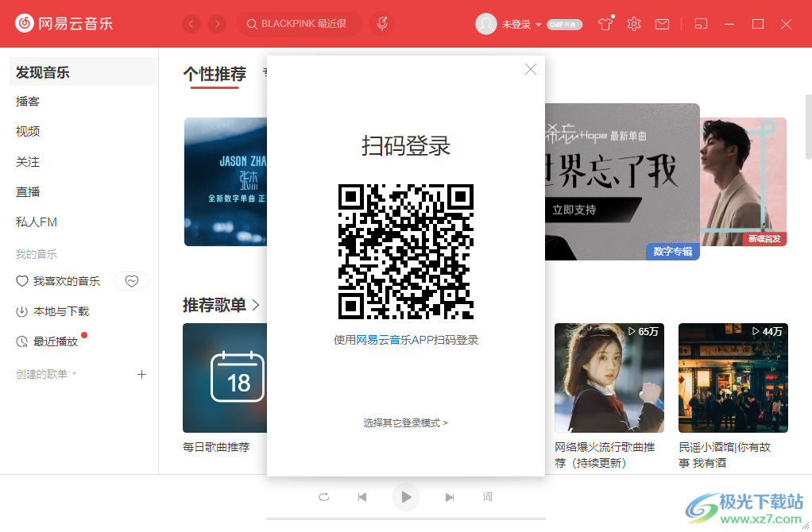The height and width of the screenshot is (532, 812).
Task: Open the Jason Zhang banner
Action: coord(226,182)
